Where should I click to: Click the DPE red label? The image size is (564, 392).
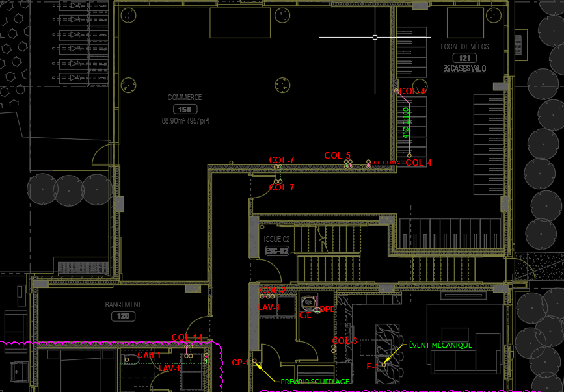327,309
